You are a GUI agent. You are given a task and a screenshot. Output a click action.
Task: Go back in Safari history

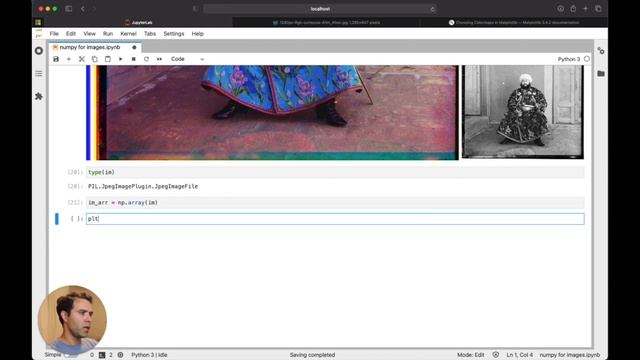(x=82, y=9)
